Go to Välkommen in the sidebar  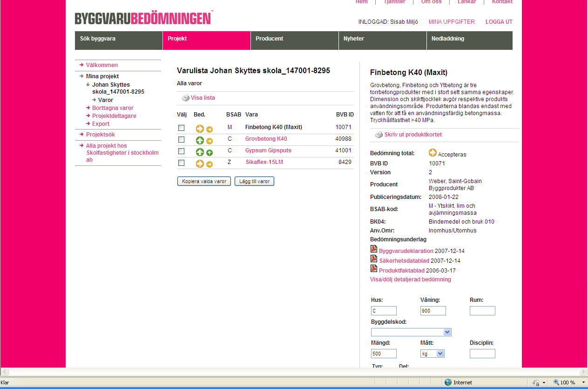point(102,65)
